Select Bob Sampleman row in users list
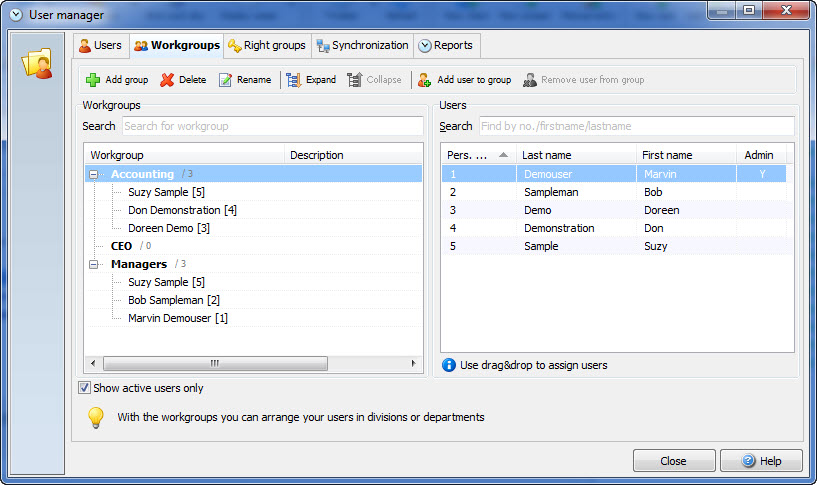 click(x=617, y=192)
